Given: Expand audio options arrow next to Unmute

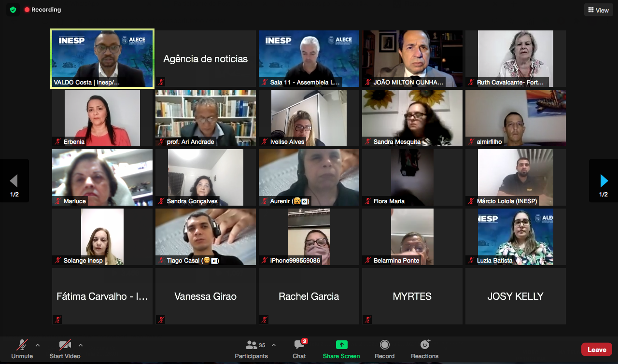Looking at the screenshot, I should coord(38,345).
